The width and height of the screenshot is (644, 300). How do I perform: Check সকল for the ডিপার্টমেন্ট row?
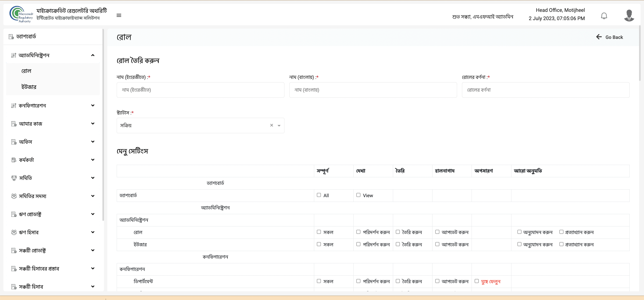pyautogui.click(x=319, y=281)
